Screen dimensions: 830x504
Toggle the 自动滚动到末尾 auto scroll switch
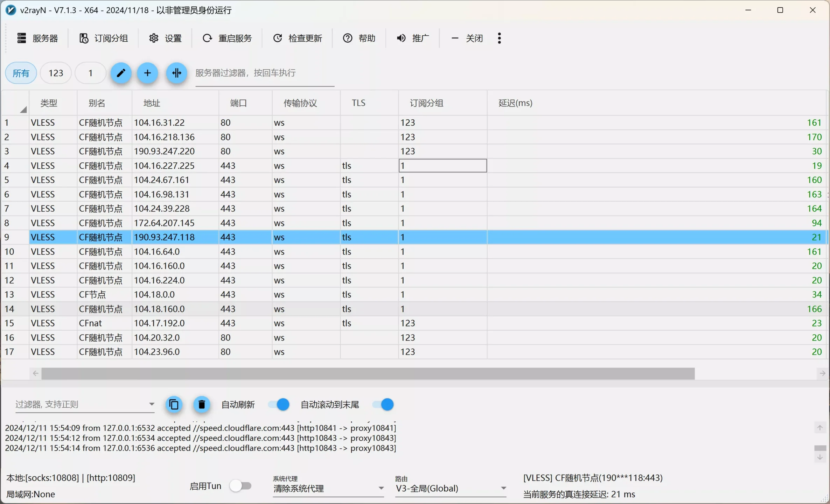(383, 405)
